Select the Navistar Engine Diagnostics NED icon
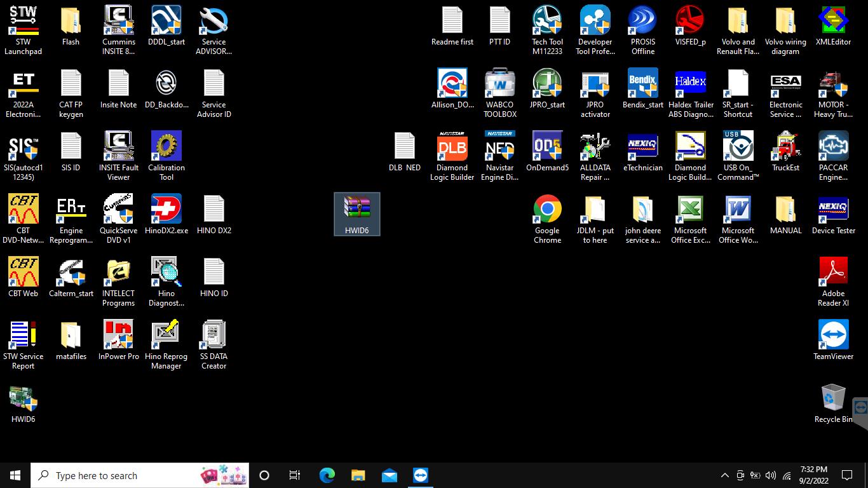 click(x=500, y=156)
